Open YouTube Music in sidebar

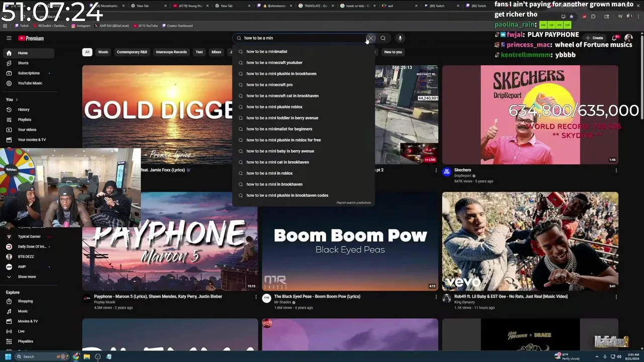(28, 83)
